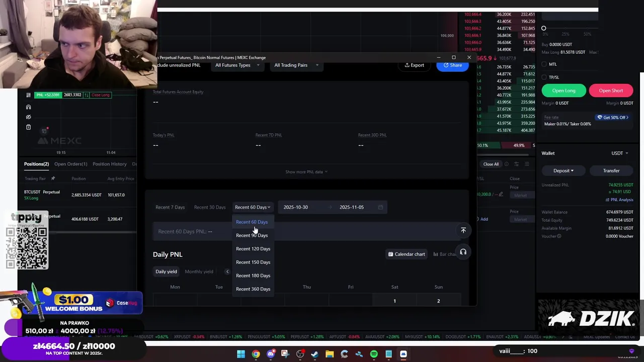Click the trash icon on chart sidebar
644x362 pixels.
(x=28, y=127)
